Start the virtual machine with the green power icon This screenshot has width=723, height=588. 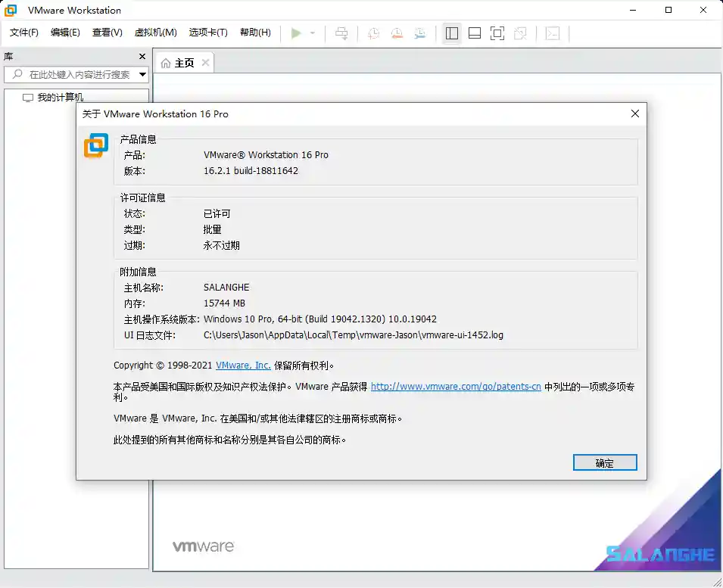298,33
